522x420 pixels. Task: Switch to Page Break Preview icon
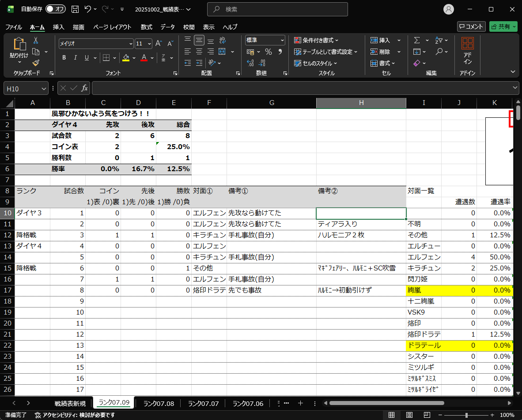[x=427, y=415]
